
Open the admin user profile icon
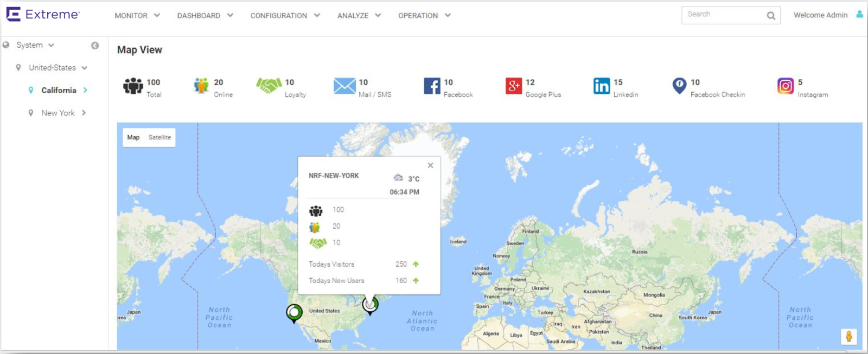point(859,15)
